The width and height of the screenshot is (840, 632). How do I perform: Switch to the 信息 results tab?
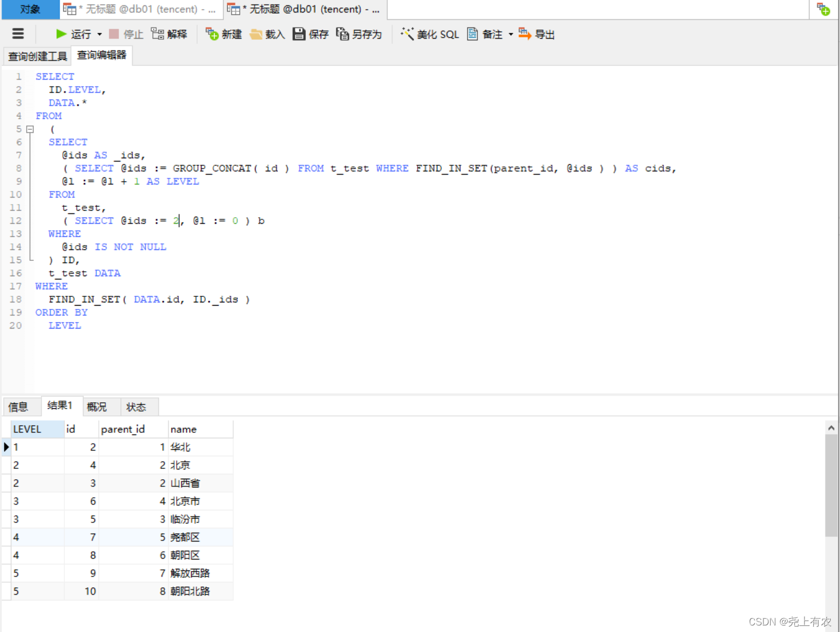21,406
